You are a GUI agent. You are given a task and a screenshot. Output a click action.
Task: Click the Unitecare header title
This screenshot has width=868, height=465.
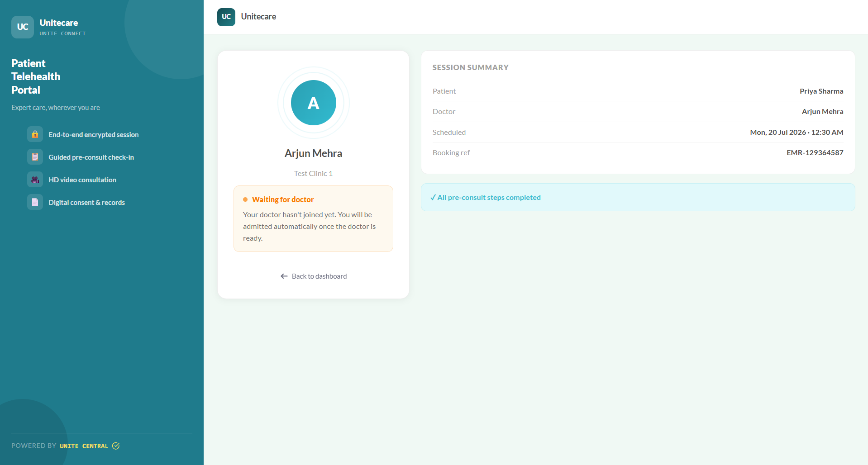[258, 17]
